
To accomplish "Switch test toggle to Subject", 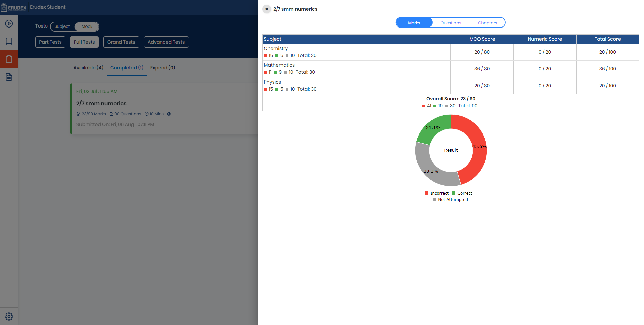I will tap(62, 26).
